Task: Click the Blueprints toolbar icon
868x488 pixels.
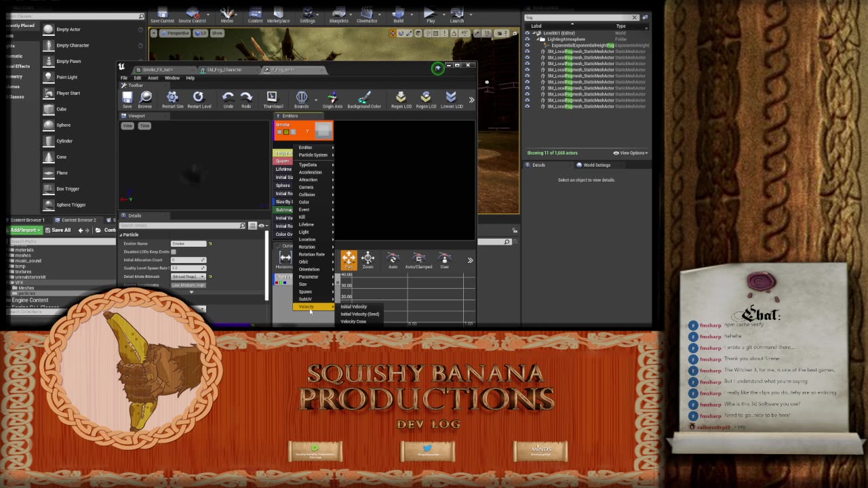Action: pos(338,15)
